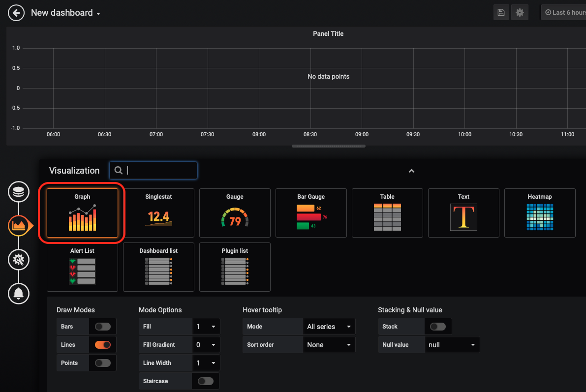Image resolution: width=586 pixels, height=392 pixels.
Task: Open the New dashboard title menu
Action: 65,13
